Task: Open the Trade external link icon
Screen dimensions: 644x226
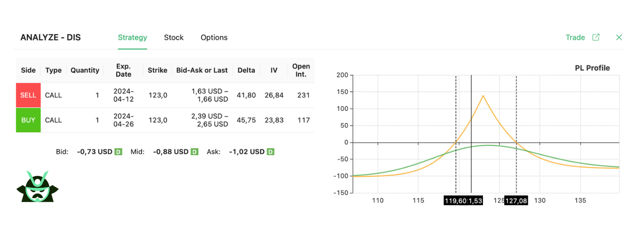Action: click(x=596, y=37)
